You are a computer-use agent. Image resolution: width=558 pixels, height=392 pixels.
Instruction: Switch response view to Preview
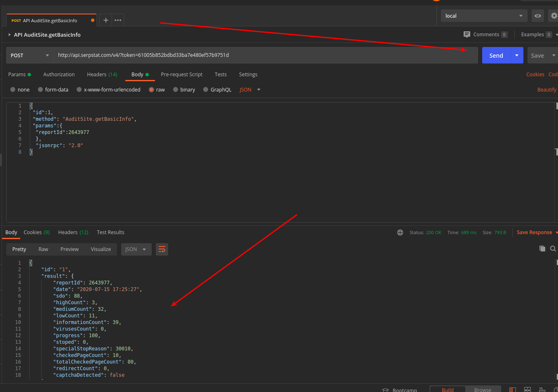69,249
